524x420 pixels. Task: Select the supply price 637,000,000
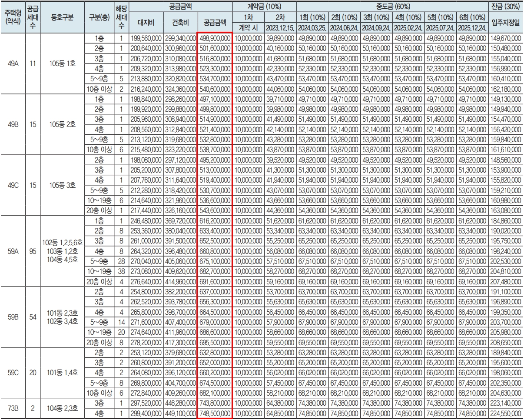215,292
